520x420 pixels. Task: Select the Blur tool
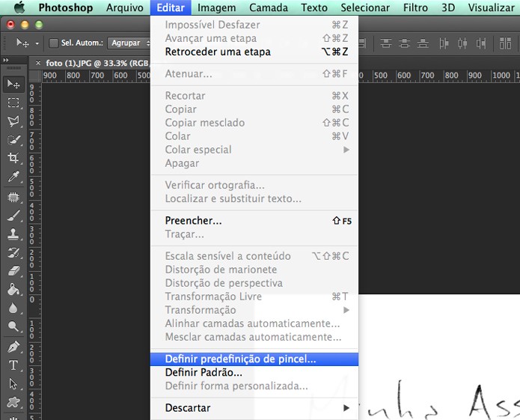click(x=13, y=308)
